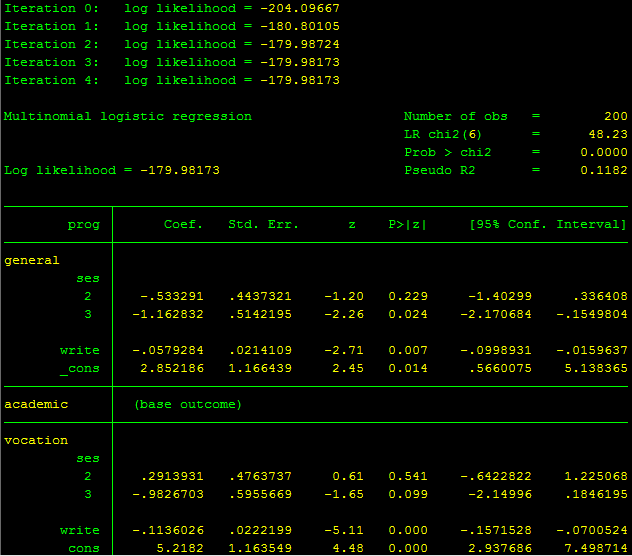Click the z value -1.20
Viewport: 632px width, 556px height.
point(344,296)
